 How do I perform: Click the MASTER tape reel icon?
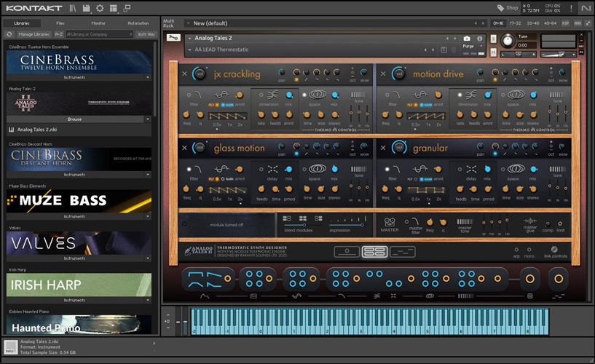point(390,221)
